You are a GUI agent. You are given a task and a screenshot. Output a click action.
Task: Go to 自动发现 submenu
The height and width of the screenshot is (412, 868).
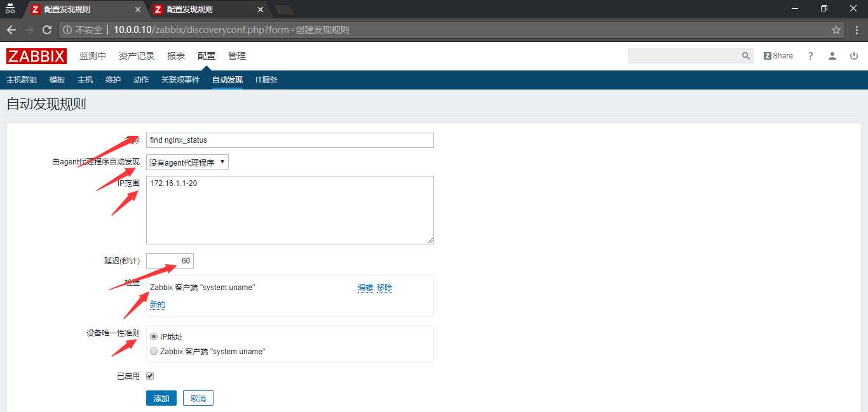[x=227, y=80]
